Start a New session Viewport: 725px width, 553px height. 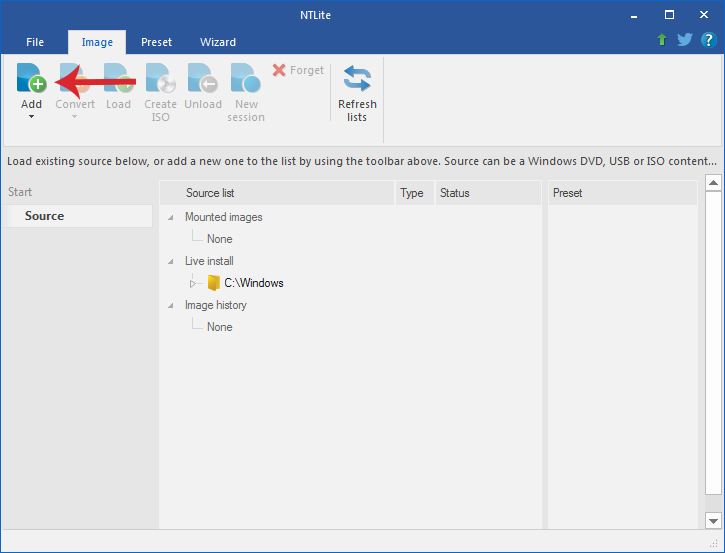246,78
